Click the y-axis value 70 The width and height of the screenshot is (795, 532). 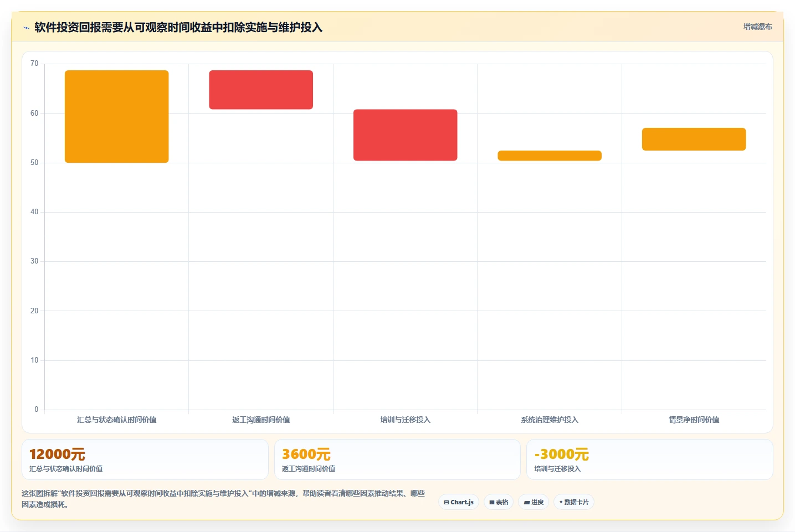point(34,64)
